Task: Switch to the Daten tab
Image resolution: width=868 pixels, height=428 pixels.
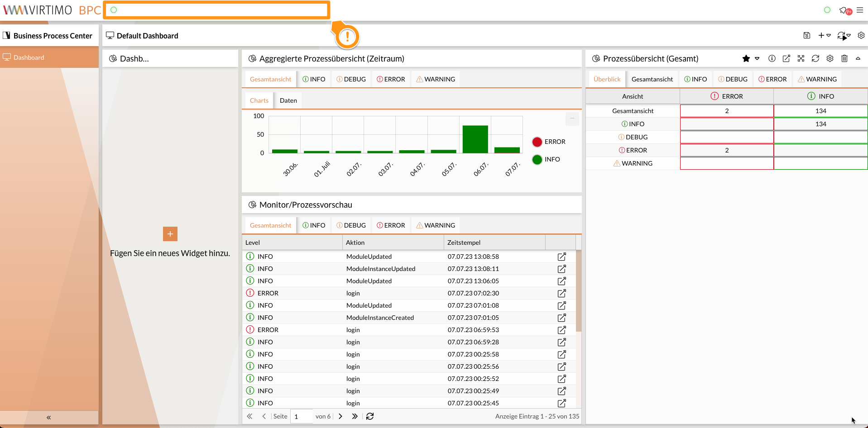Action: coord(288,100)
